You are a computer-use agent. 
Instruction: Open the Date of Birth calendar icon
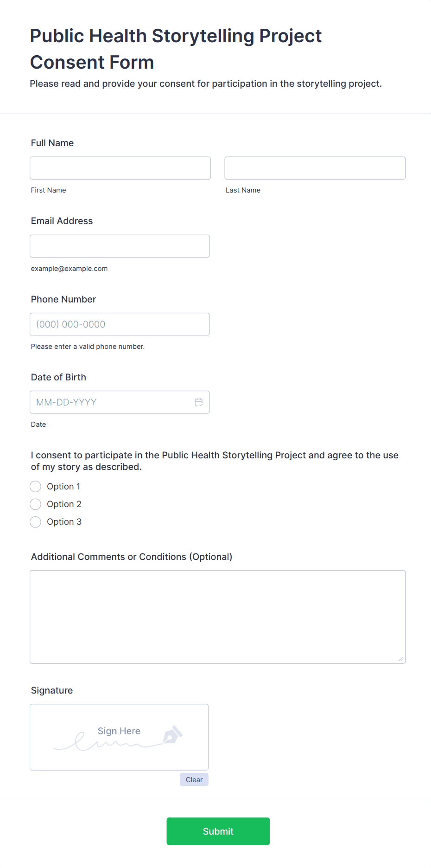199,402
